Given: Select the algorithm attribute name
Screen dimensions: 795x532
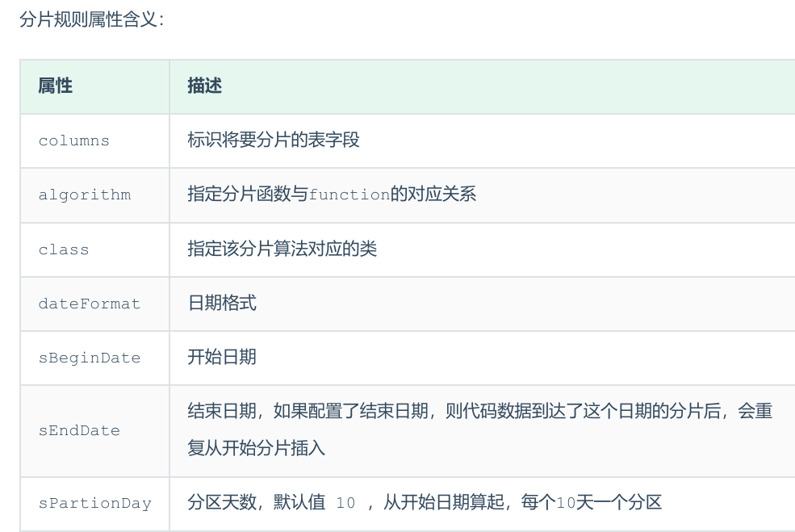Looking at the screenshot, I should 84,195.
